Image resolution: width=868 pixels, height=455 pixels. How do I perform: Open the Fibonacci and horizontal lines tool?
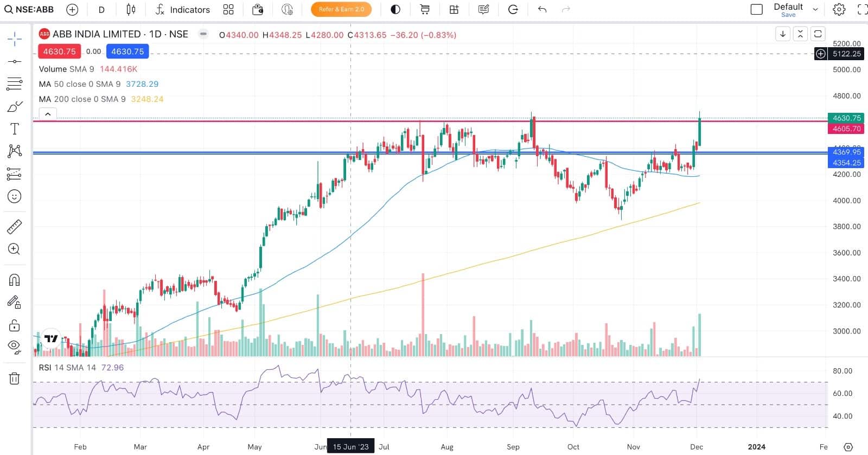coord(15,84)
